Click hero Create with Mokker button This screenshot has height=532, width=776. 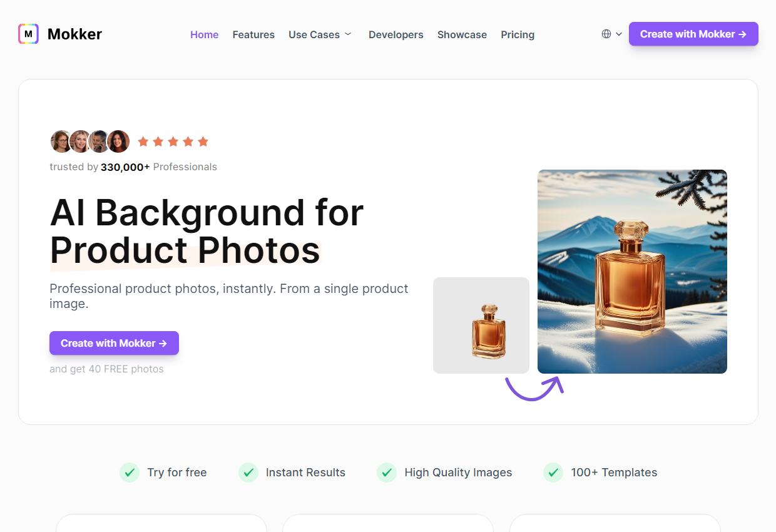coord(114,343)
